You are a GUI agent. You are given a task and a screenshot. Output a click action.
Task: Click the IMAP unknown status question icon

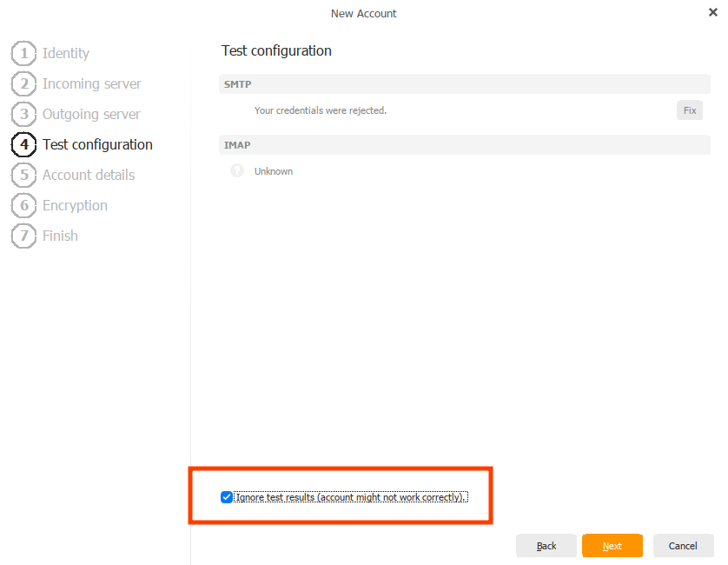point(236,171)
